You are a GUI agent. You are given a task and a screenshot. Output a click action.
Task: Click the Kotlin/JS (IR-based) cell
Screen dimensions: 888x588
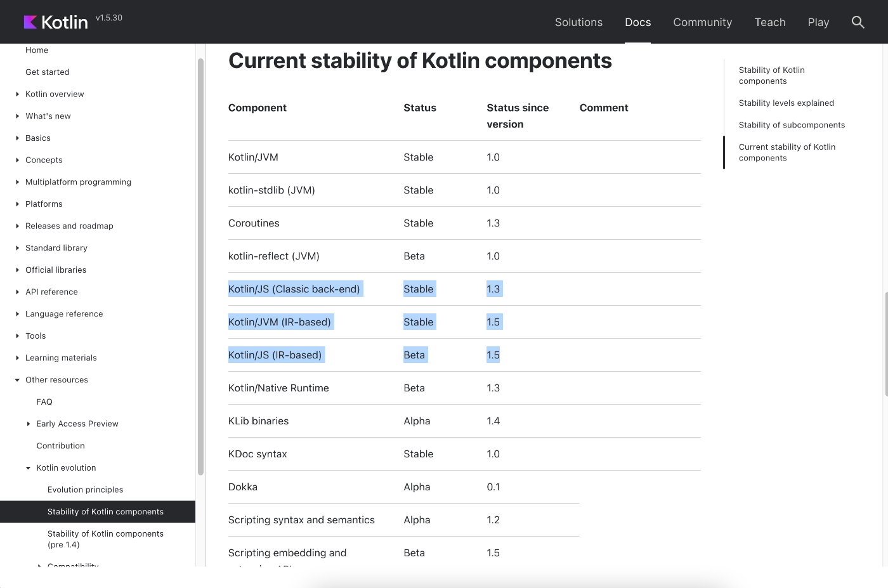[275, 355]
